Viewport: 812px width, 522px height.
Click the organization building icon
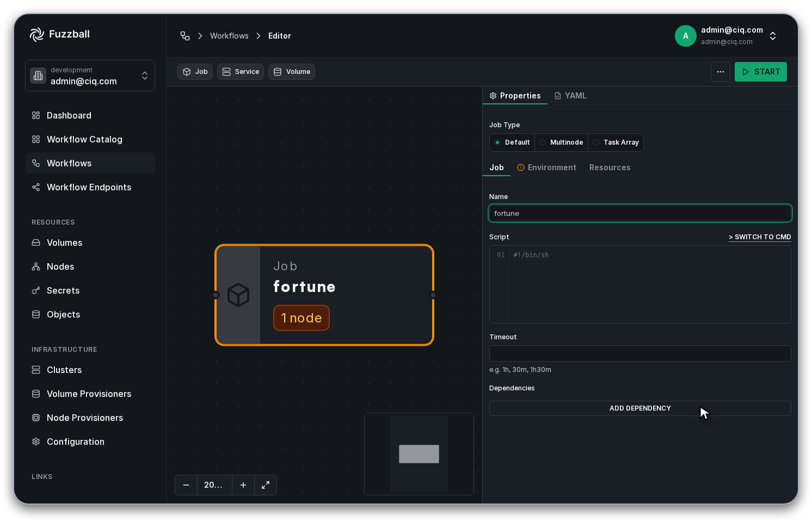tap(38, 76)
